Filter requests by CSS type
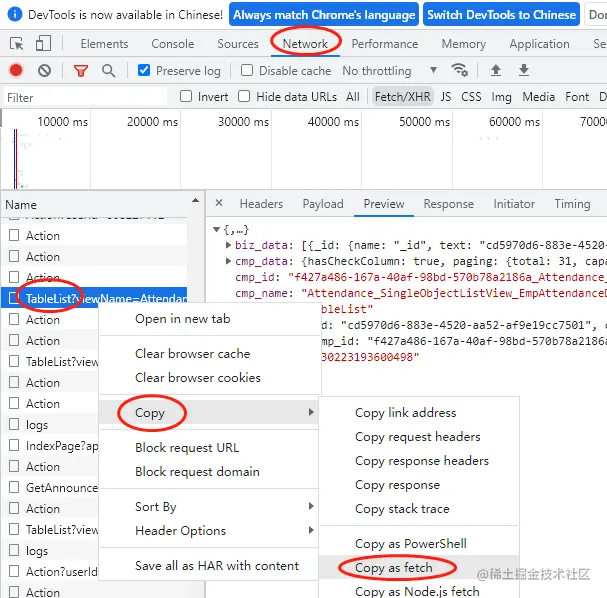Viewport: 607px width, 598px height. click(471, 96)
